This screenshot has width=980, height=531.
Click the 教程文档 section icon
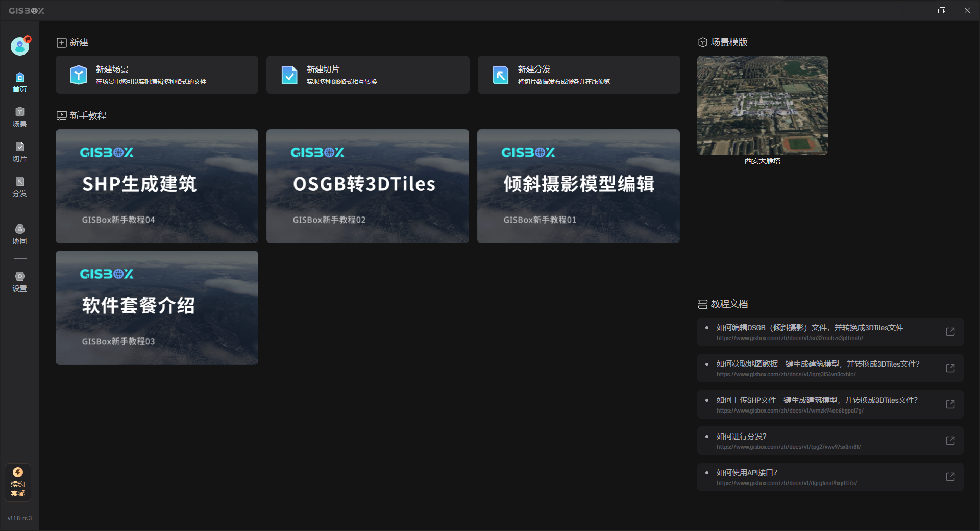pyautogui.click(x=703, y=304)
